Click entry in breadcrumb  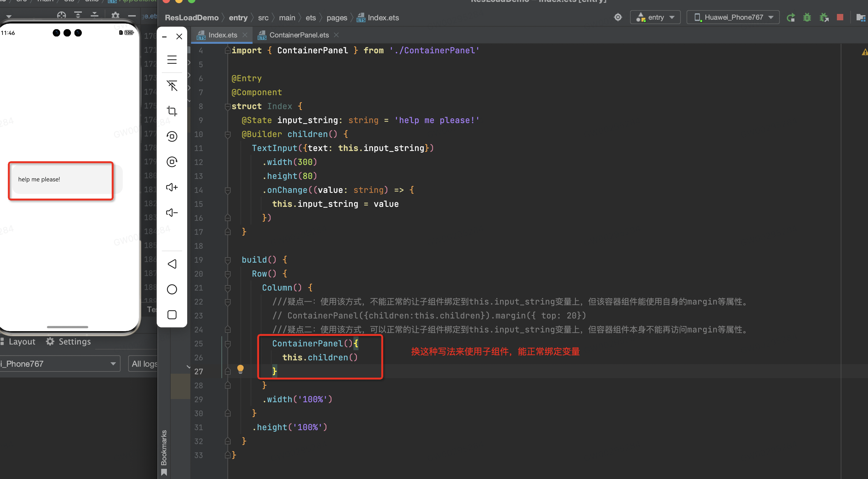click(x=238, y=17)
